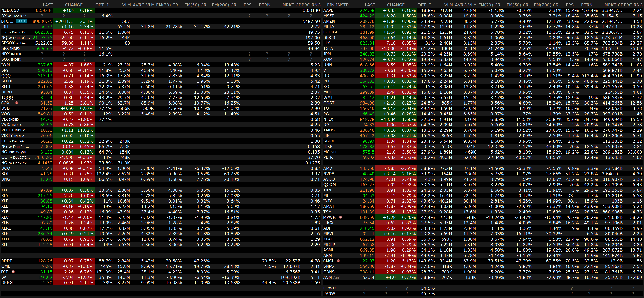Screen dimensions: 644x298
Task: Click DJT change percent -6.76%
Action: point(86,272)
